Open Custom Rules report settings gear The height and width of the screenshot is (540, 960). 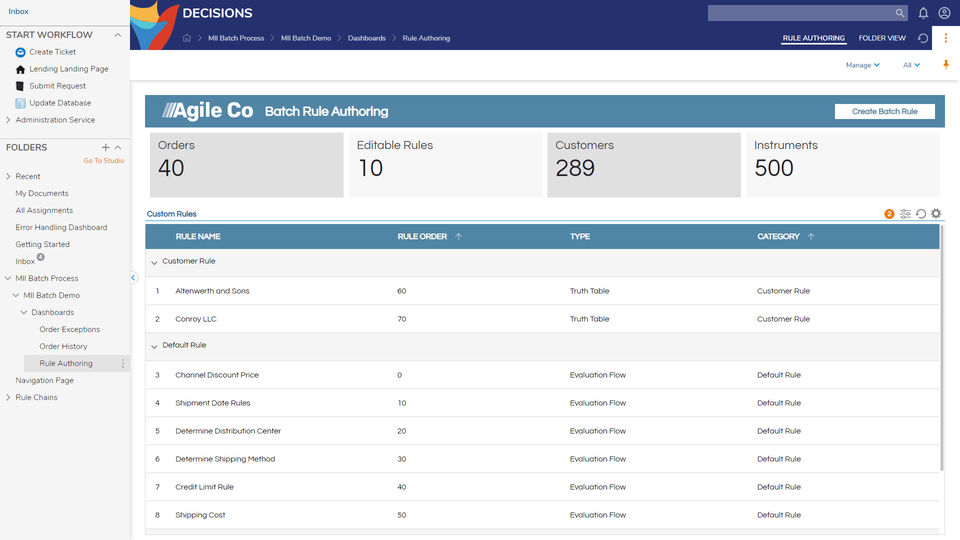[x=936, y=214]
